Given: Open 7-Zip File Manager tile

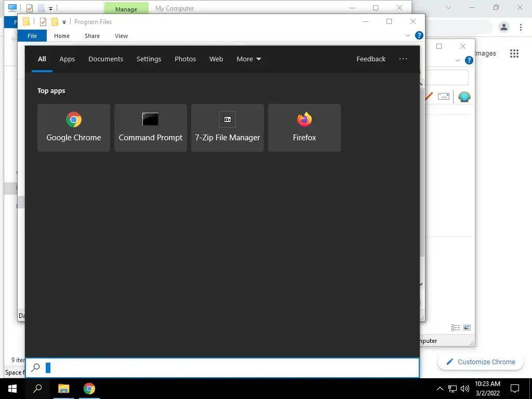Looking at the screenshot, I should 228,128.
